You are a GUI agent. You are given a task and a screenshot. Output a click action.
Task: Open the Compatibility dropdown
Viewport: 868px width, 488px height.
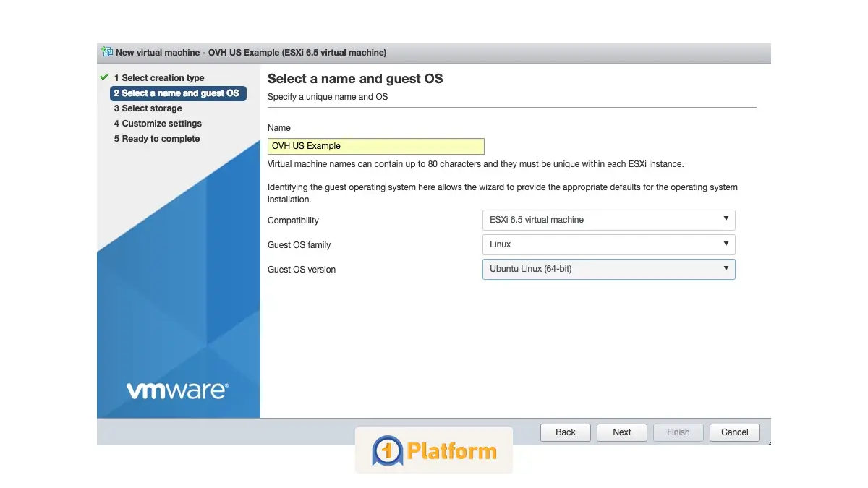(x=608, y=220)
